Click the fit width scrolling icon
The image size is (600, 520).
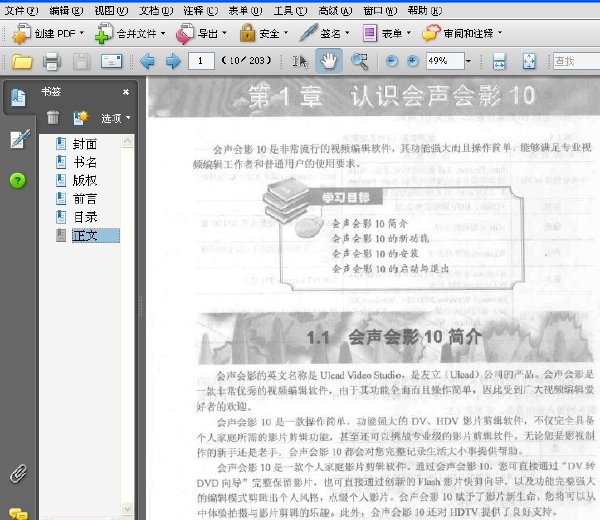tap(499, 61)
